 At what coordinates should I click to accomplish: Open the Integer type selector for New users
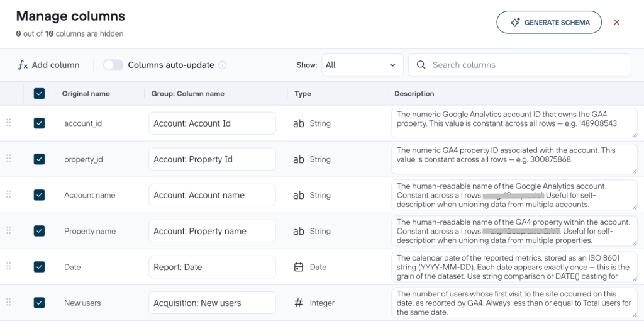(314, 303)
